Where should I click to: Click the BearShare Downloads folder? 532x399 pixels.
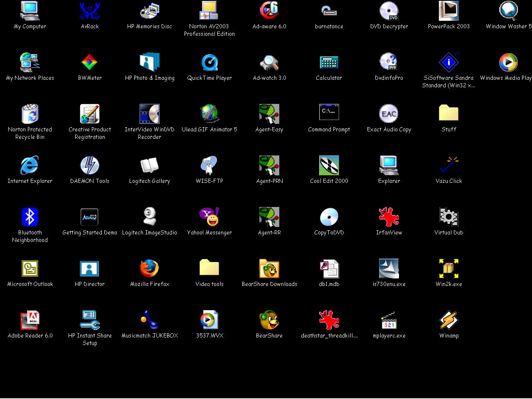269,268
